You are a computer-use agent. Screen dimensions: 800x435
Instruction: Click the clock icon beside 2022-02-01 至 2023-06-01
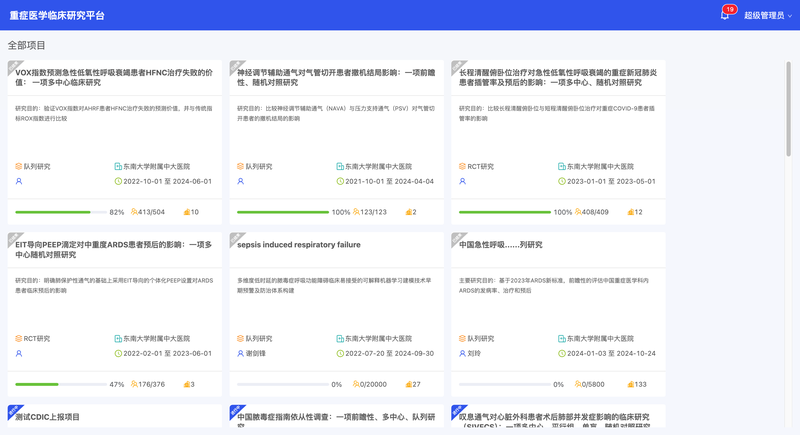pos(118,353)
